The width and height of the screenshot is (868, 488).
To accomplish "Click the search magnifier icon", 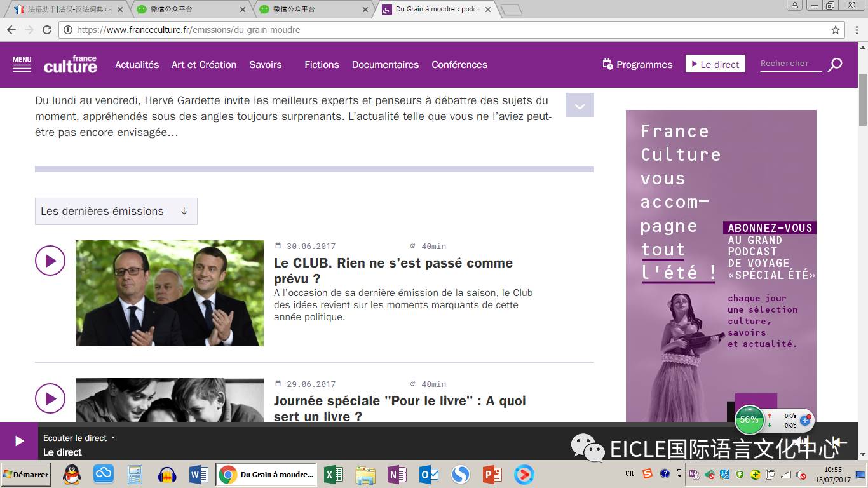I will [835, 64].
